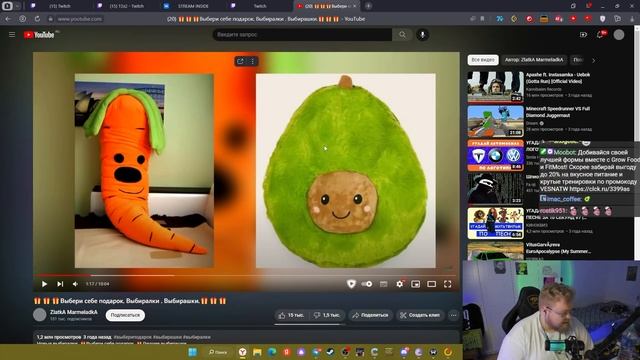The height and width of the screenshot is (360, 640).
Task: Click the YouTube search input field
Action: point(302,35)
